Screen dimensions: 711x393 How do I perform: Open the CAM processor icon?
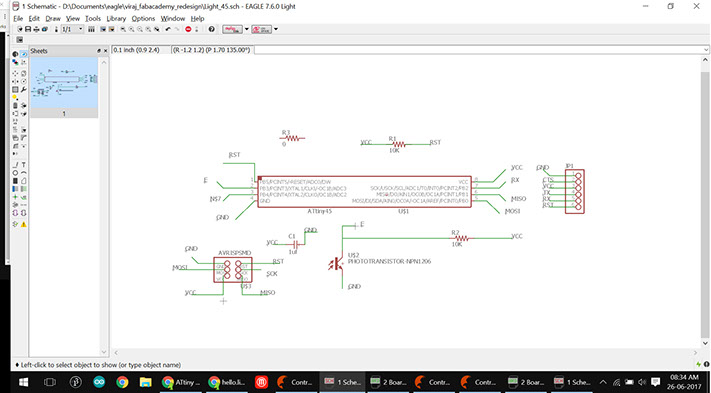tap(44, 29)
